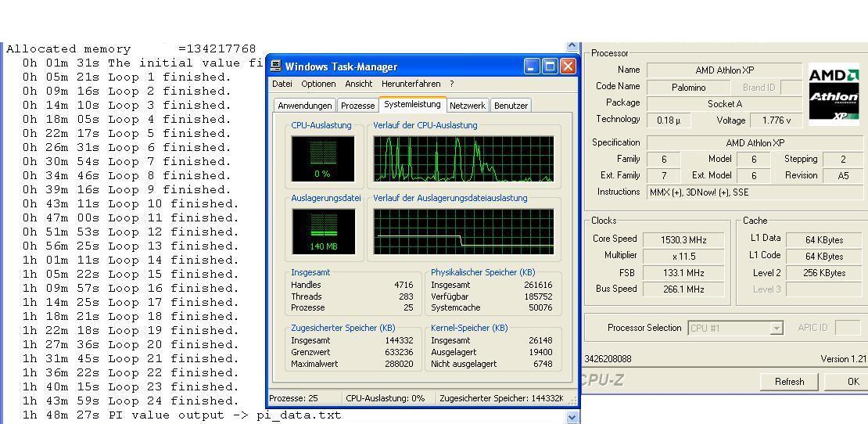Click the Bus Speed value 266.1 MHz

point(683,289)
